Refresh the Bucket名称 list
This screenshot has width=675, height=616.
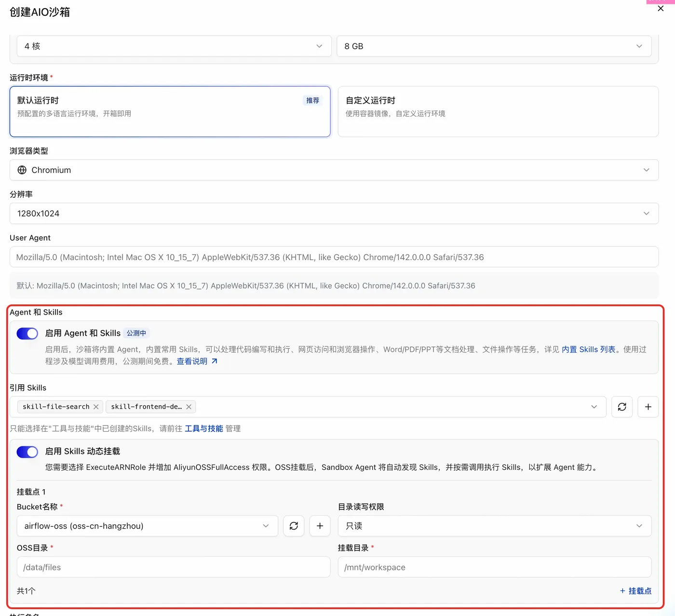pos(294,526)
